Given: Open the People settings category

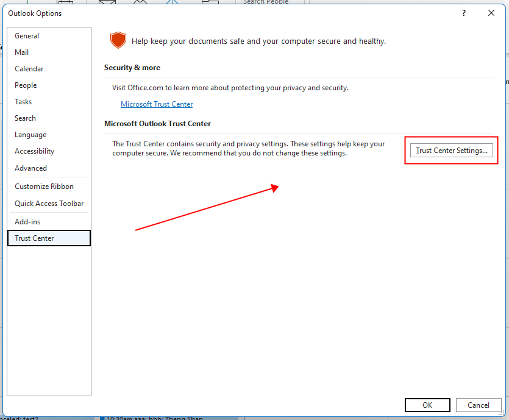Looking at the screenshot, I should [x=26, y=85].
